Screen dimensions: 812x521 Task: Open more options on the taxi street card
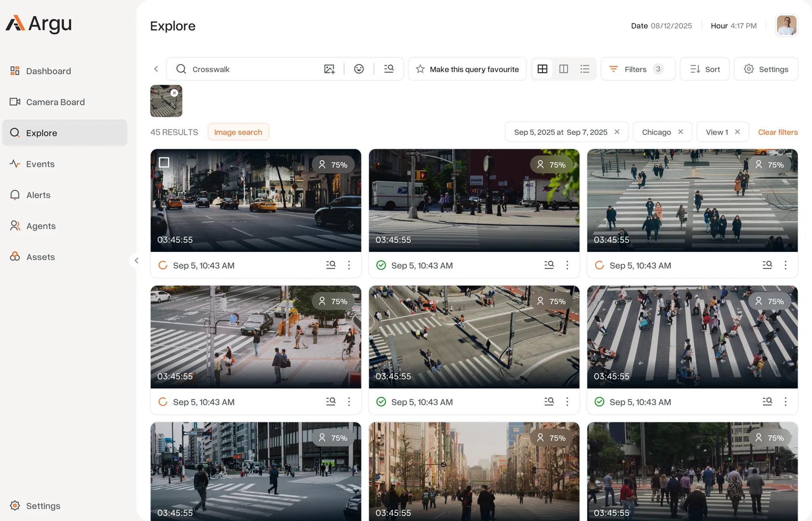[349, 265]
